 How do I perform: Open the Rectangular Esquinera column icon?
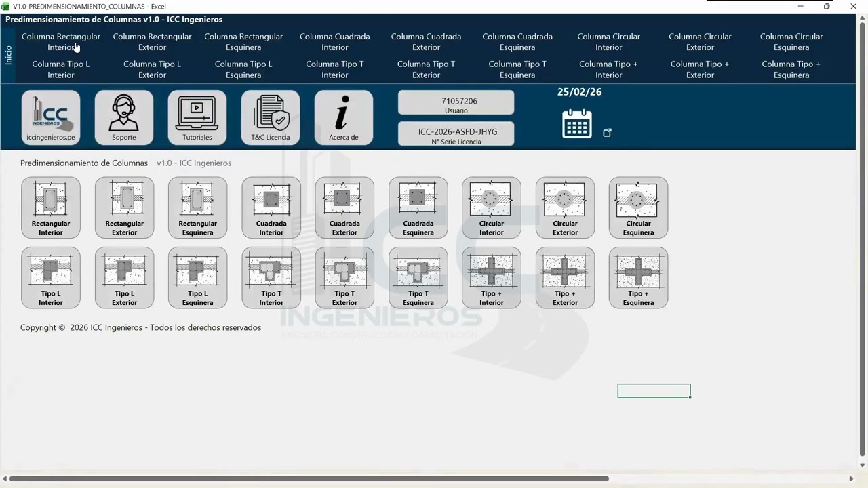tap(197, 207)
